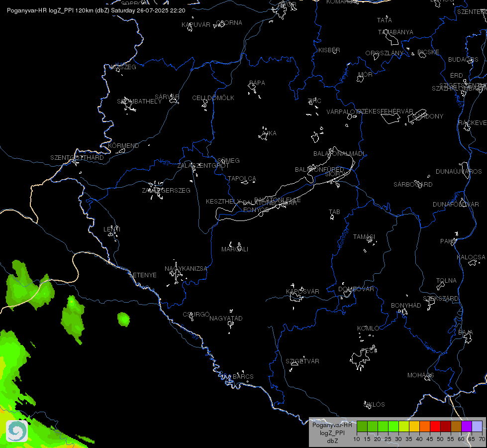Click the SZÉKESFEHÉRVÁR city label
The width and height of the screenshot is (487, 448).
pos(385,112)
